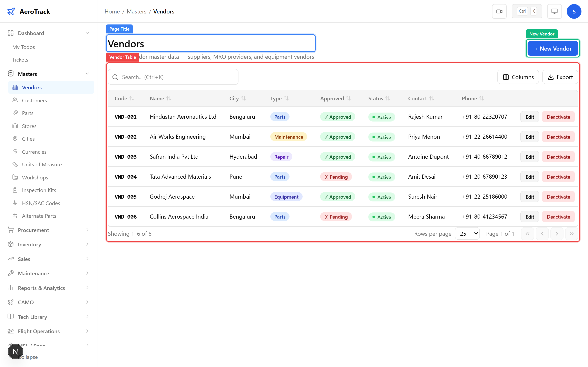Screen dimensions: 588x367
Task: Toggle sorting on the Name column
Action: 169,98
